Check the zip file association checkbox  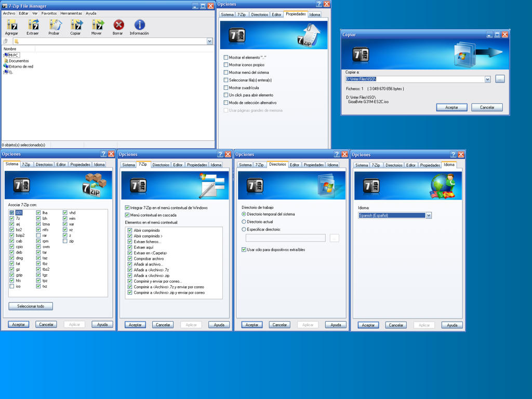click(x=65, y=241)
